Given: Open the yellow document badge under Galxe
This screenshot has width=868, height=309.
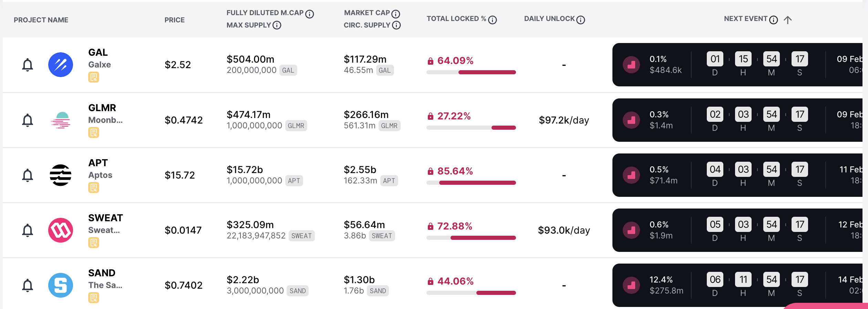Looking at the screenshot, I should (94, 77).
